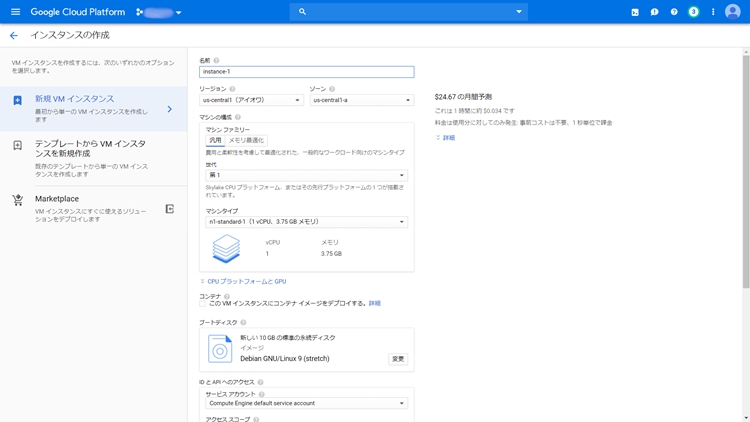Show help for ゾーン
This screenshot has width=750, height=422.
point(332,89)
